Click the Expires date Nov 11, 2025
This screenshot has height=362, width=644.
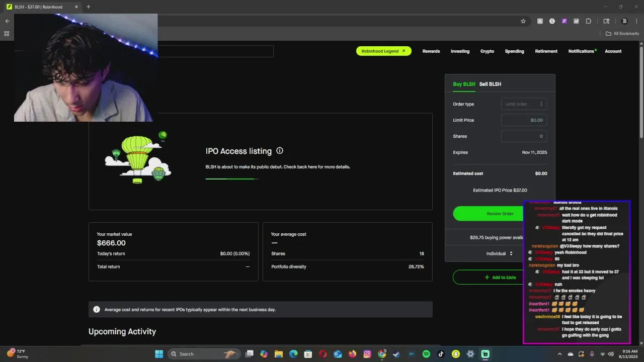tap(534, 152)
